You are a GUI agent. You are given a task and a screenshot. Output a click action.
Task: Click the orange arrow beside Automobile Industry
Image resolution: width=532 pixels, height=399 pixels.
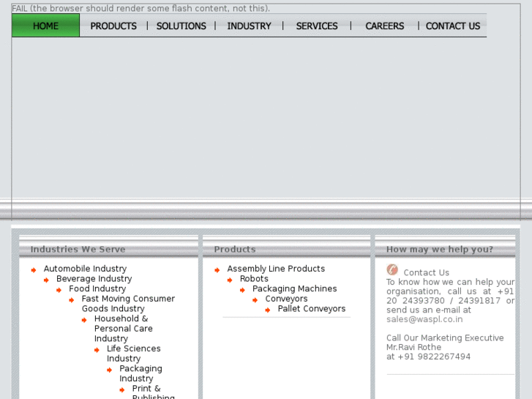(34, 270)
